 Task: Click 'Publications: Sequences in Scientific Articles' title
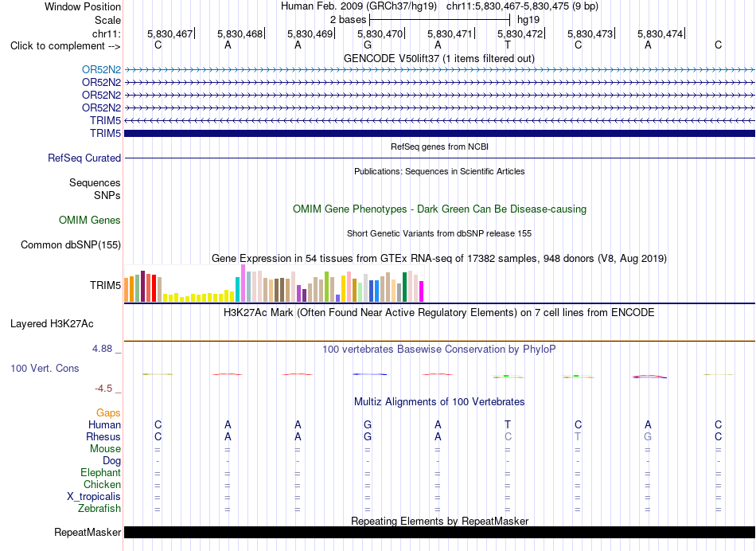[439, 171]
